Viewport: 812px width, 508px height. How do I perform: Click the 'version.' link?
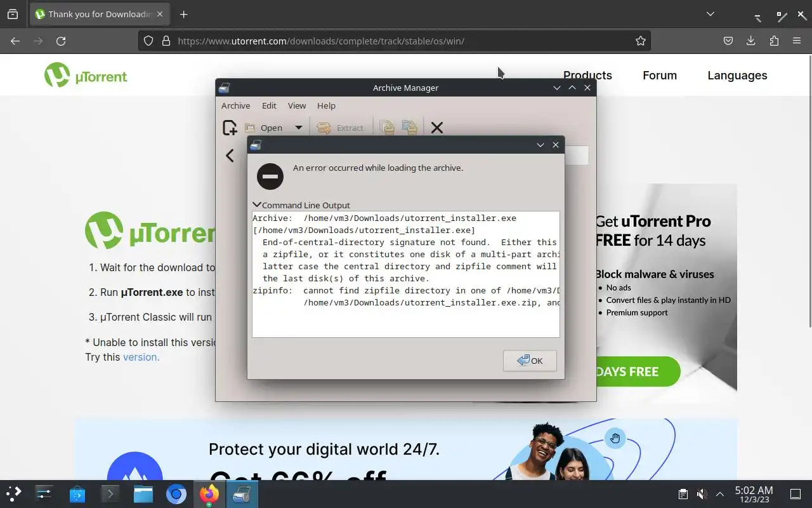coord(141,357)
